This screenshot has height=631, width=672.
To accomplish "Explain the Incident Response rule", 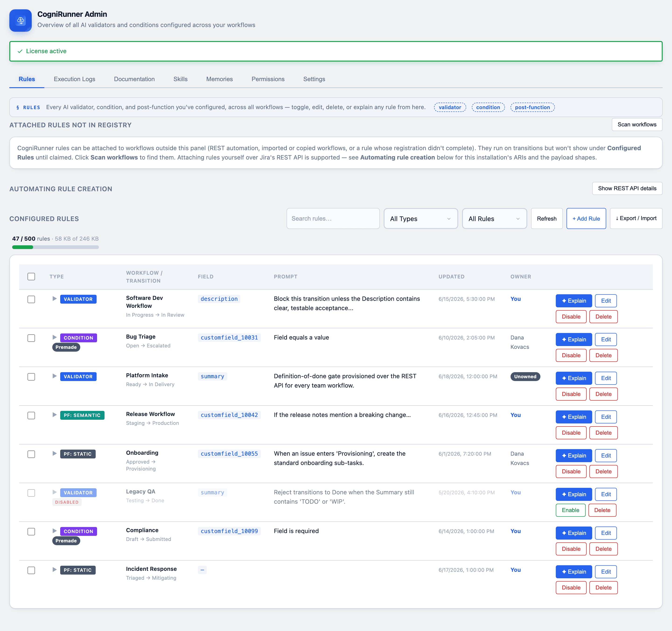I will pyautogui.click(x=574, y=572).
